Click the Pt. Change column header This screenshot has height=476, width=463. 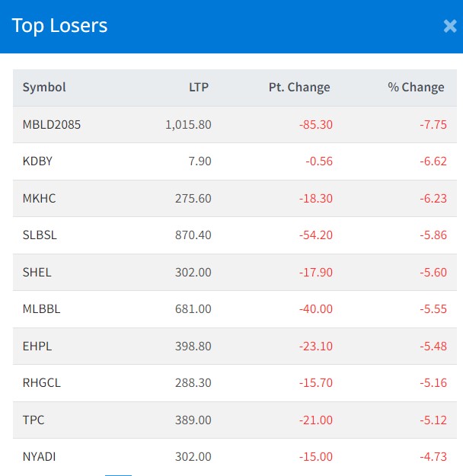point(299,87)
